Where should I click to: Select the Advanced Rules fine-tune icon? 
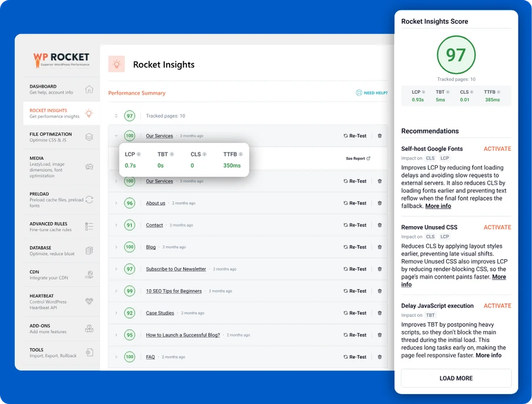click(x=88, y=227)
